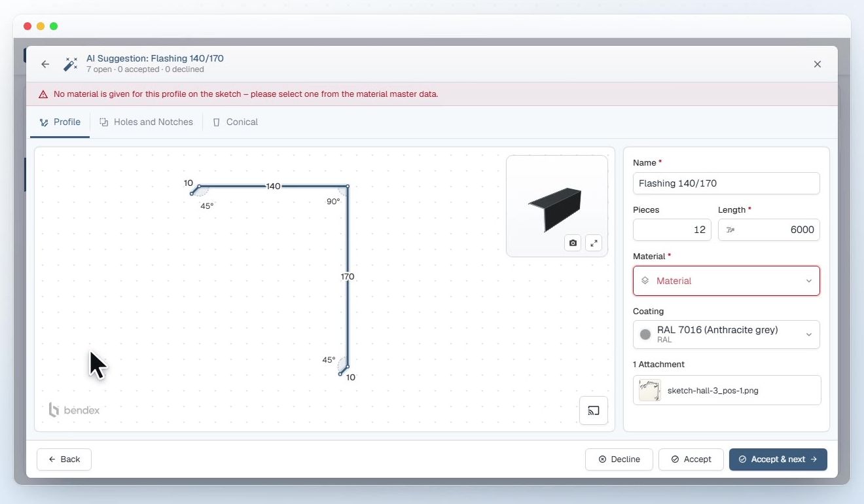This screenshot has height=504, width=864.
Task: Open the Conical tab
Action: point(236,122)
